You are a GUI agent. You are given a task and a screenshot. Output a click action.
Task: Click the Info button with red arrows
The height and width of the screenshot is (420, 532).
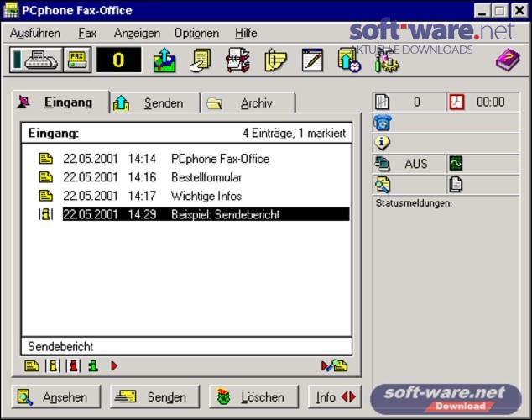click(335, 397)
